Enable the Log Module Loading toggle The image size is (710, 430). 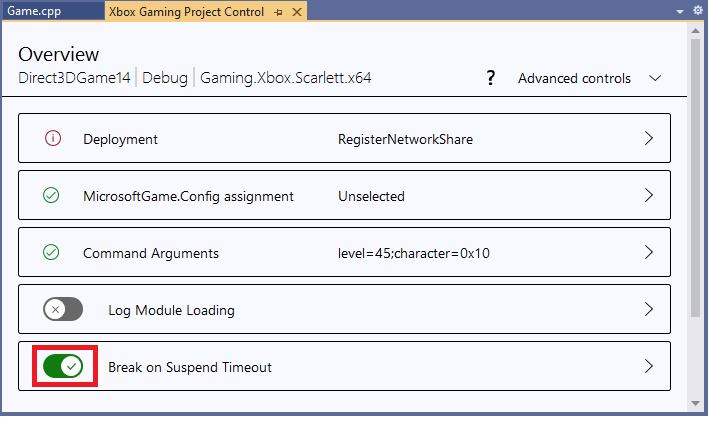tap(63, 310)
